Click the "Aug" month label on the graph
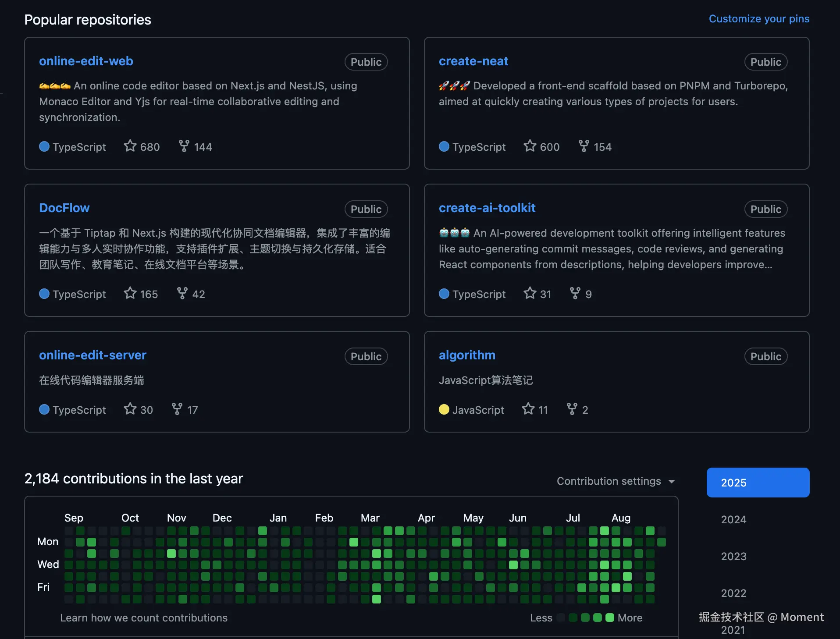 tap(621, 518)
